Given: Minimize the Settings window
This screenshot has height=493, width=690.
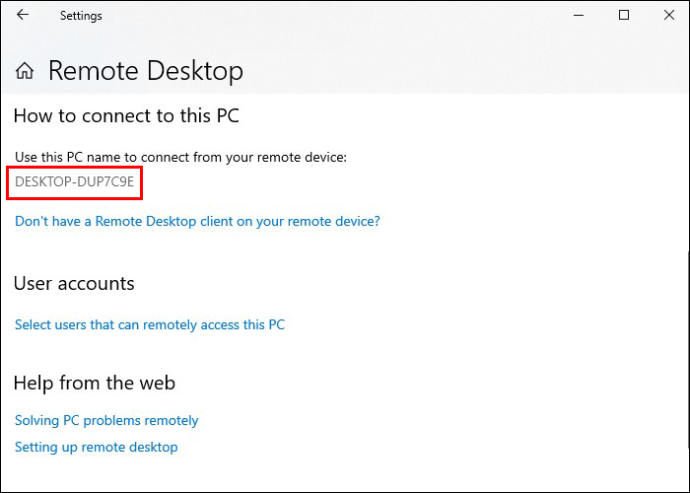Looking at the screenshot, I should point(579,15).
